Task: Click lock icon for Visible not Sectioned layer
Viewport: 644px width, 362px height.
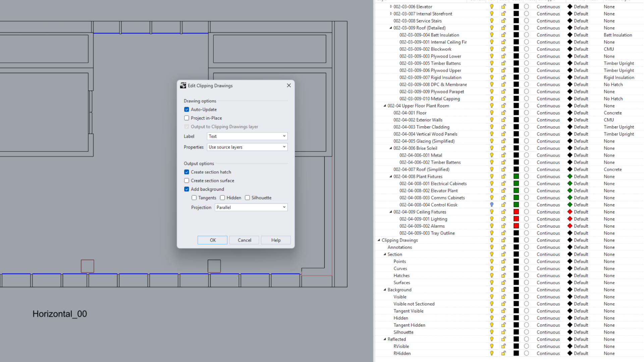Action: click(x=503, y=304)
